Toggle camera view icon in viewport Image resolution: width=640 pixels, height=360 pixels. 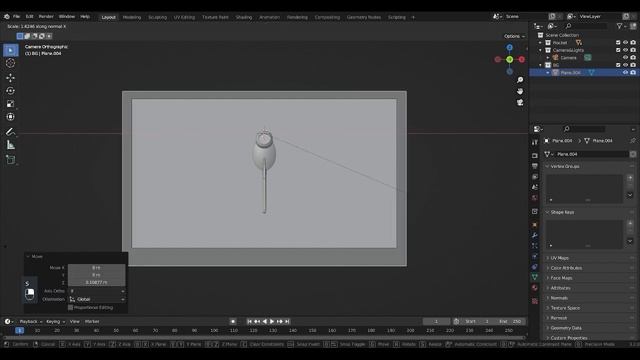[x=520, y=102]
